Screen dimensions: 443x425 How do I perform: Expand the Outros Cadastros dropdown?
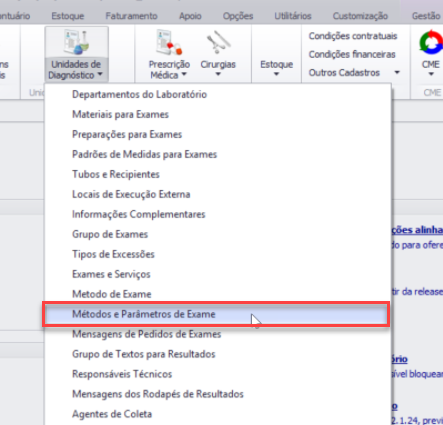coord(397,72)
